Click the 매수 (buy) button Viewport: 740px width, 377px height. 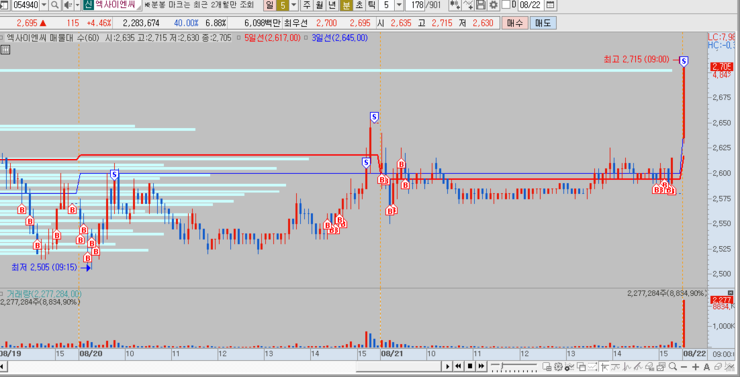[x=514, y=23]
